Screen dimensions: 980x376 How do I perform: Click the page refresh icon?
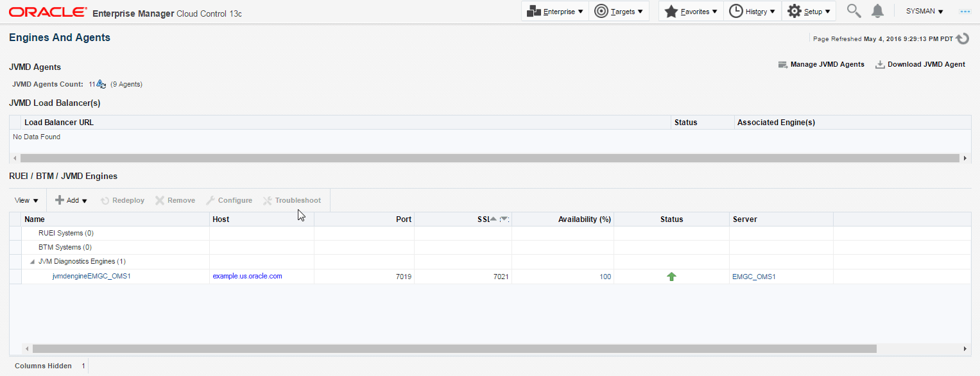pyautogui.click(x=962, y=39)
